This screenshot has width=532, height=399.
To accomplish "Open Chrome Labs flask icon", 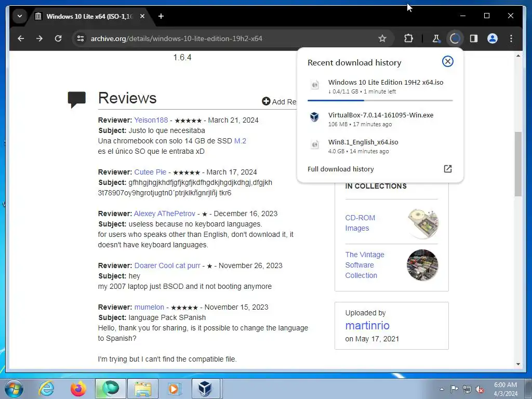I will [x=436, y=38].
